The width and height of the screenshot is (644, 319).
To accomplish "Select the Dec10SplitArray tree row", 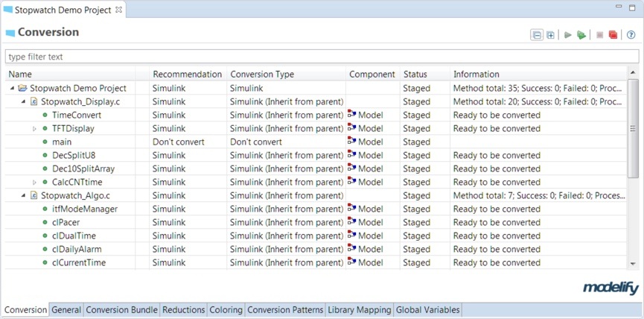I will click(x=316, y=169).
